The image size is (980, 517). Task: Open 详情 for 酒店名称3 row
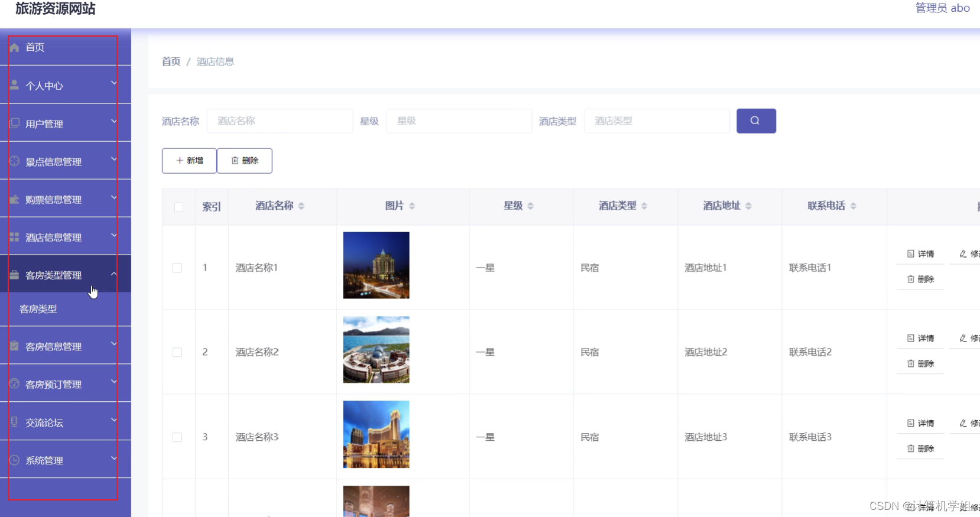920,423
